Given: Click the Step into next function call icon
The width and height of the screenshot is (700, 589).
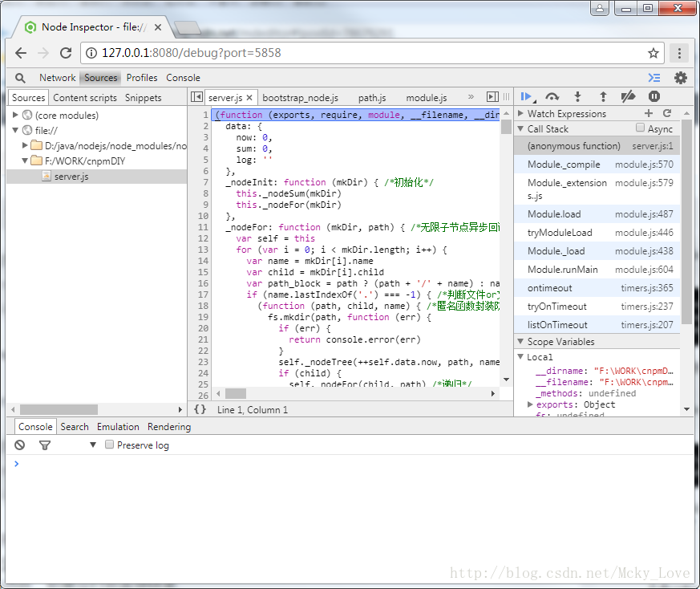Looking at the screenshot, I should pyautogui.click(x=577, y=96).
